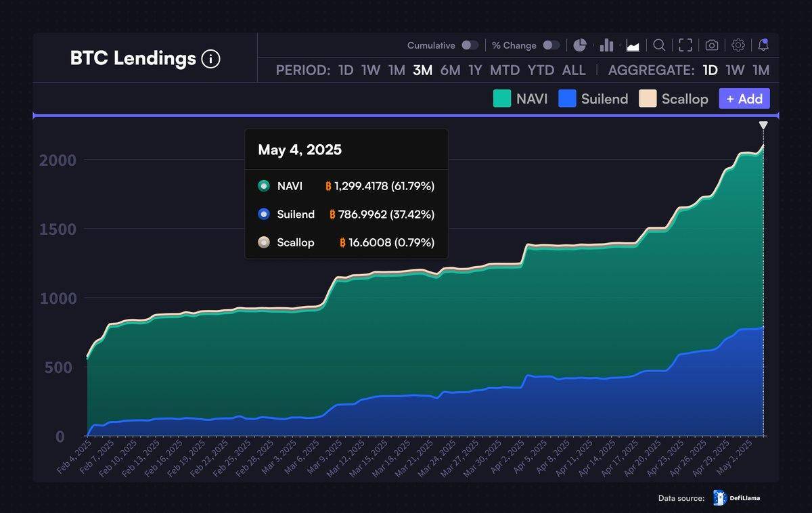This screenshot has width=812, height=513.
Task: Click the Apr 2, 2025 x-axis label
Action: 507,457
